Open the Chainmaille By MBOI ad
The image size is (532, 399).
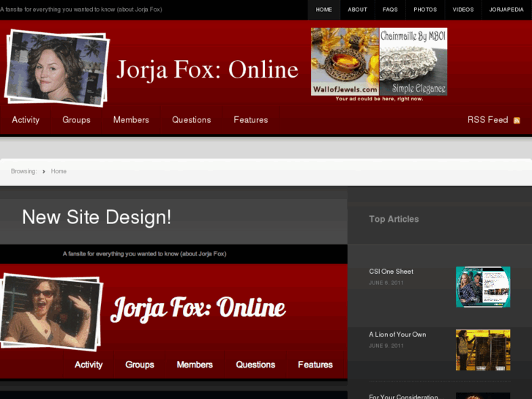click(x=413, y=61)
